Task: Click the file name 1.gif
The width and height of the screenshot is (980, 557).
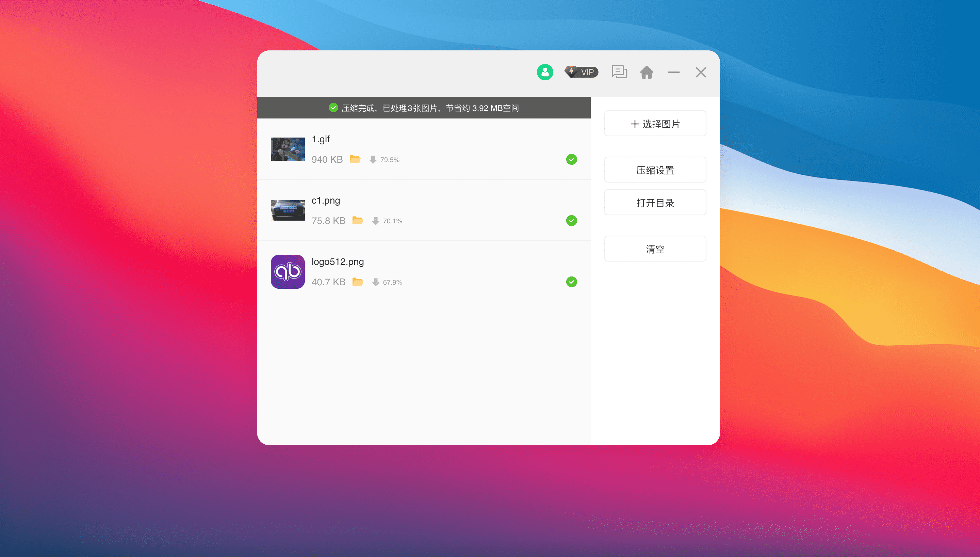Action: coord(321,139)
